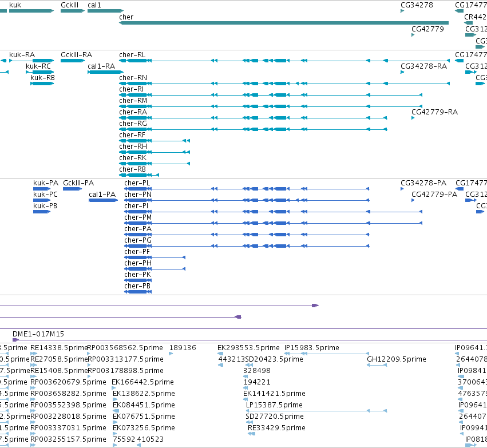Select the cal1-PA protein label
Image resolution: width=487 pixels, height=448 pixels.
pos(102,195)
